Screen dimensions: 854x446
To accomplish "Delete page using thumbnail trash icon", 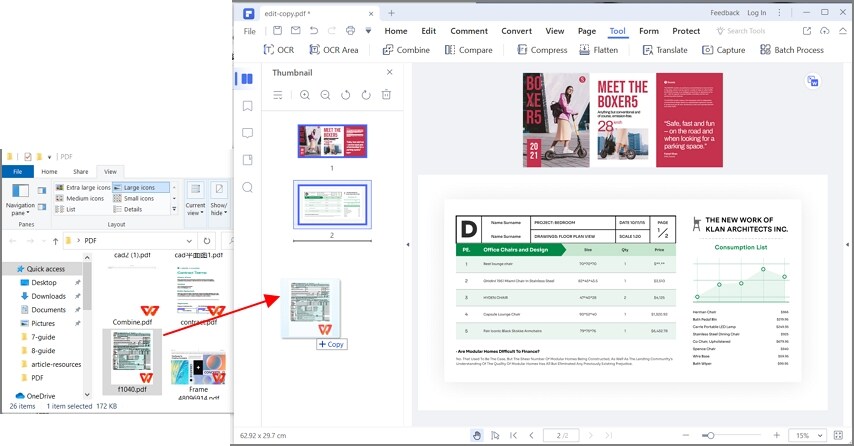I will click(386, 95).
